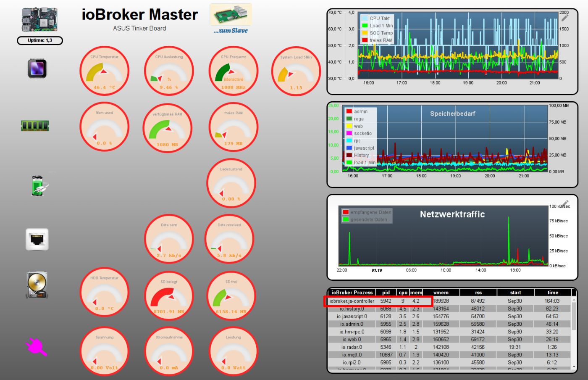This screenshot has width=588, height=380.
Task: Click the magenta power plug icon
Action: pos(36,347)
